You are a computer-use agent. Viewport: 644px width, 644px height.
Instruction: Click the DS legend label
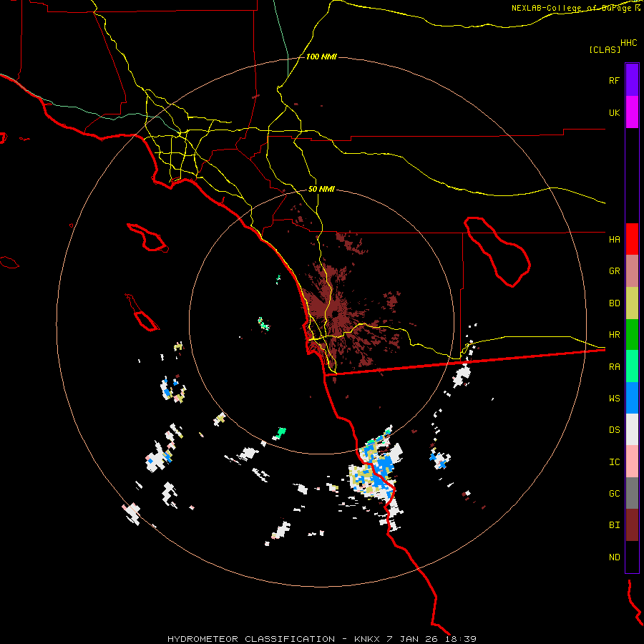pos(614,430)
